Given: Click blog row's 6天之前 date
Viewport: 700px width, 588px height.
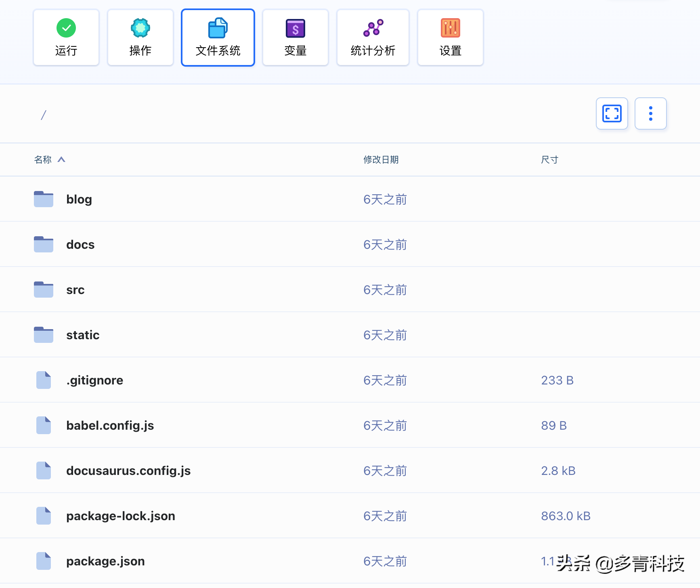Looking at the screenshot, I should pyautogui.click(x=385, y=199).
